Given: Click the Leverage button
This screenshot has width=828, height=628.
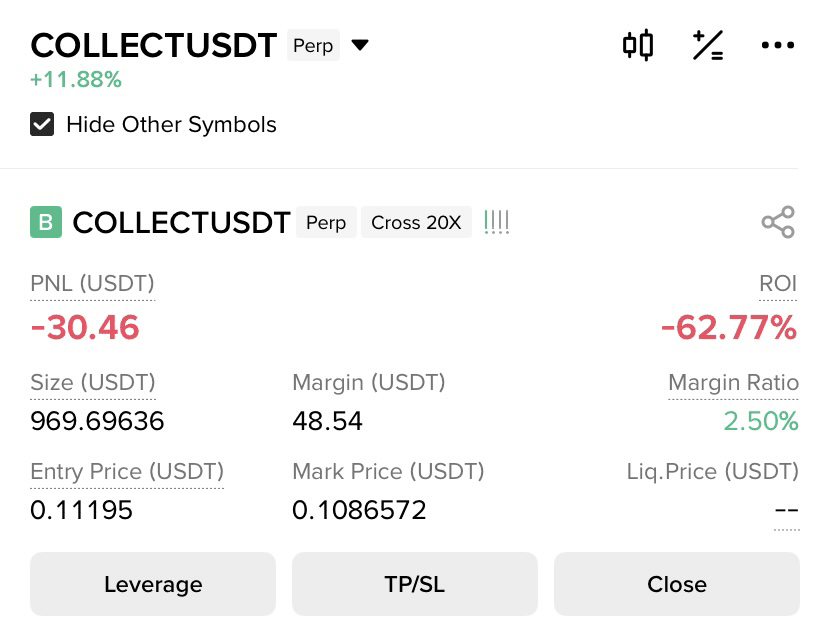Looking at the screenshot, I should point(153,584).
